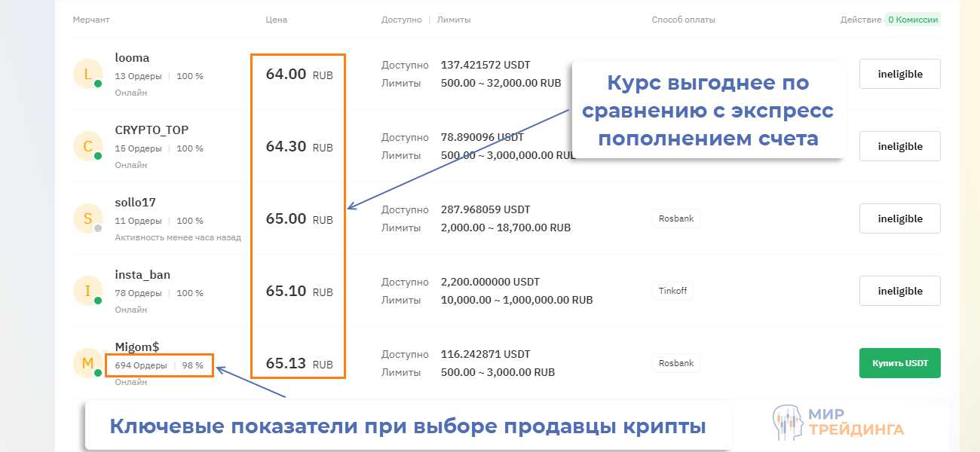Screen dimensions: 980x452
Task: Open looma merchant profile name
Action: point(132,58)
